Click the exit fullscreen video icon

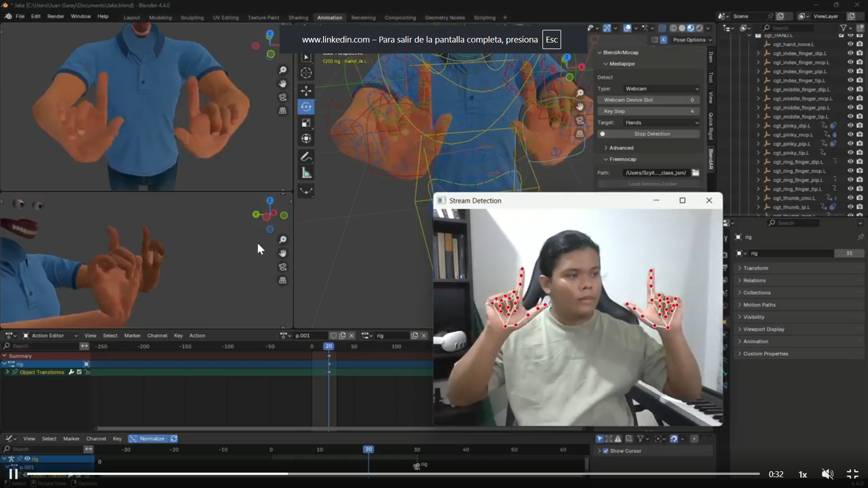pyautogui.click(x=852, y=474)
